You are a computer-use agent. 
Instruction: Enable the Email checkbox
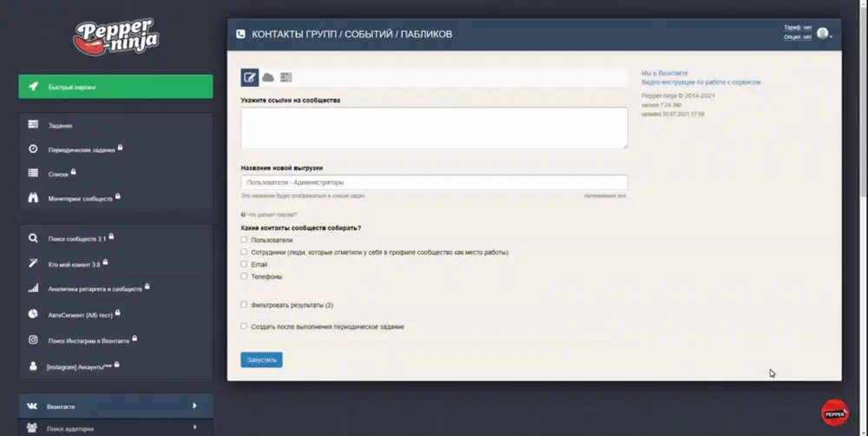click(244, 264)
